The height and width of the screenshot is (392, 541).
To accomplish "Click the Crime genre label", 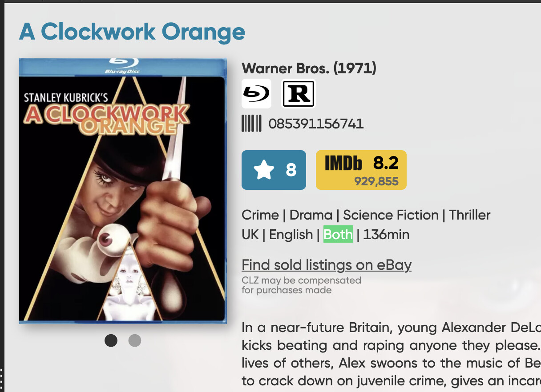I will click(260, 215).
